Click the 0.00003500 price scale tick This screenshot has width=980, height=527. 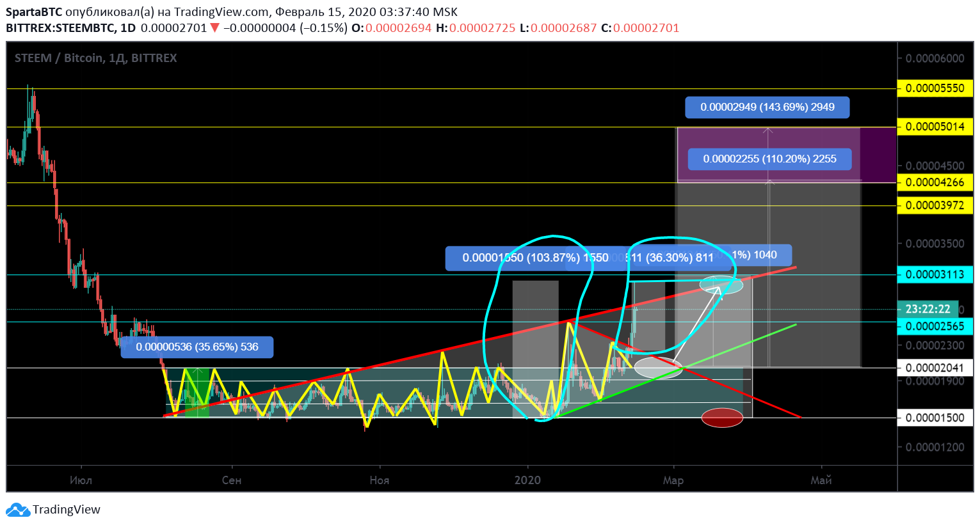[935, 244]
